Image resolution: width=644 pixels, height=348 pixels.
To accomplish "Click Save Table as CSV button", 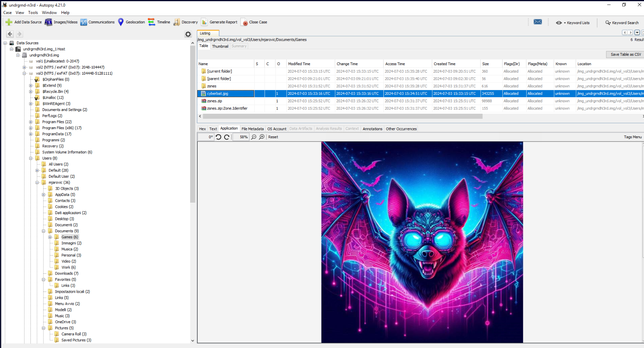I will [625, 55].
